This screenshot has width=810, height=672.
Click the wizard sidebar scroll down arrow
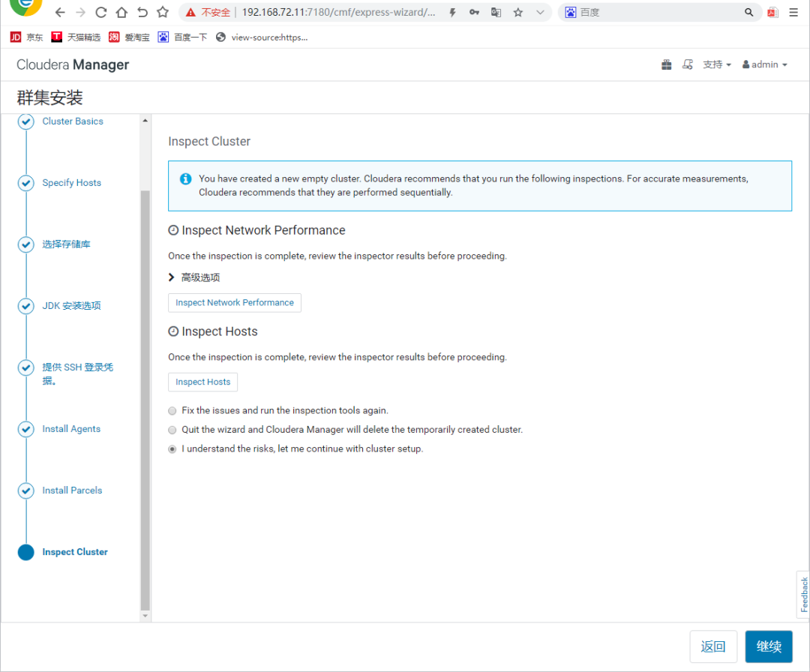coord(145,616)
